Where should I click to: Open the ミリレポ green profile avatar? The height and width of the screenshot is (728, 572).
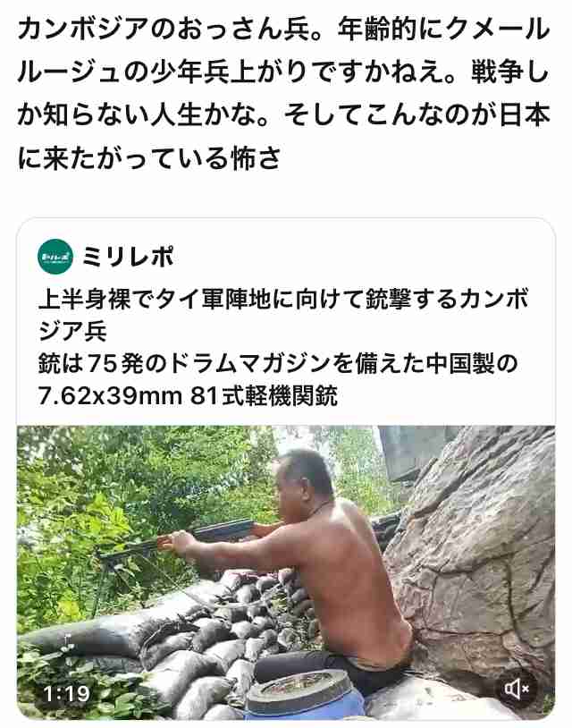[55, 257]
